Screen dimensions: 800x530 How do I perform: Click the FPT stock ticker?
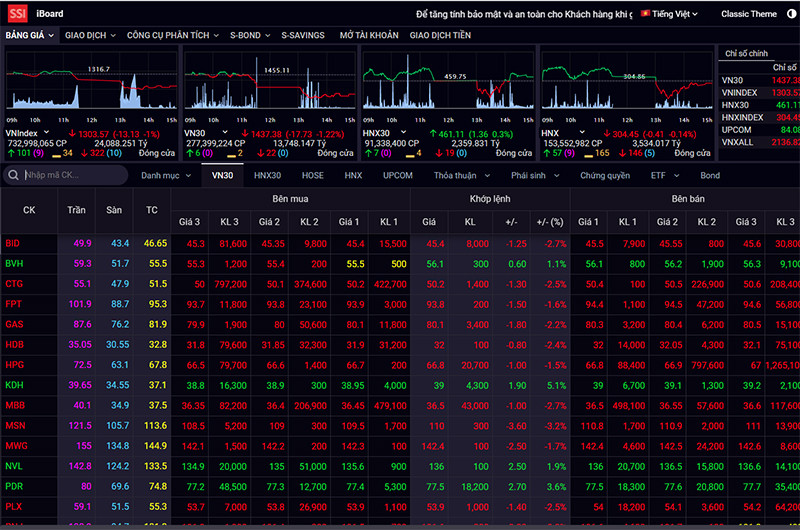click(x=13, y=304)
